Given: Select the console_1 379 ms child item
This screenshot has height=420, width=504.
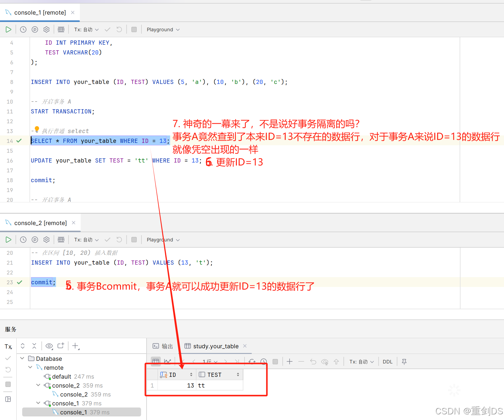Looking at the screenshot, I should click(x=81, y=412).
